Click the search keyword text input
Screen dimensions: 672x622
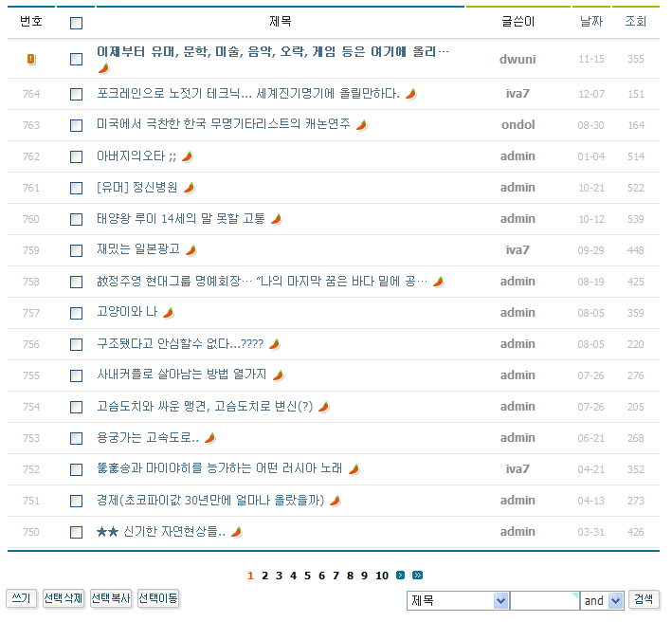point(544,600)
